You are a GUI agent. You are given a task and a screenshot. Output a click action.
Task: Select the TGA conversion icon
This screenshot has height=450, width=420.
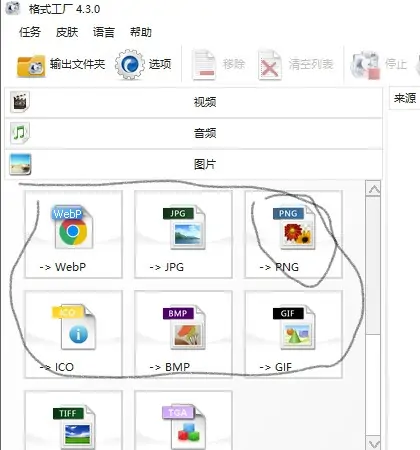(184, 427)
